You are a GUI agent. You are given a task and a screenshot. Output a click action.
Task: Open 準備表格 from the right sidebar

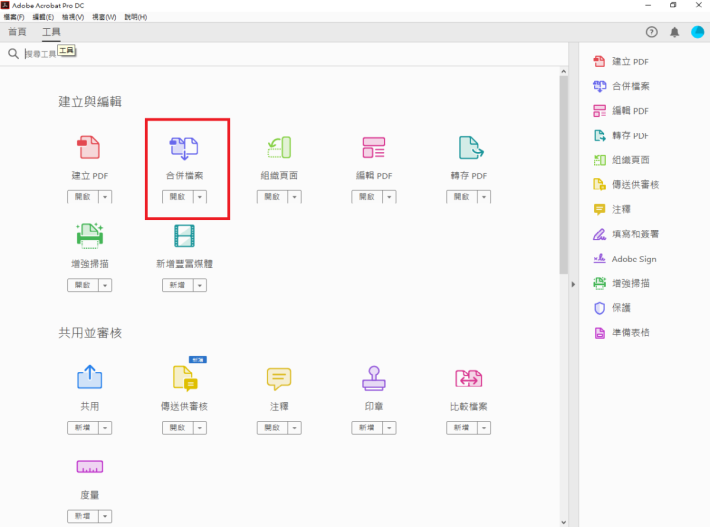(621, 333)
